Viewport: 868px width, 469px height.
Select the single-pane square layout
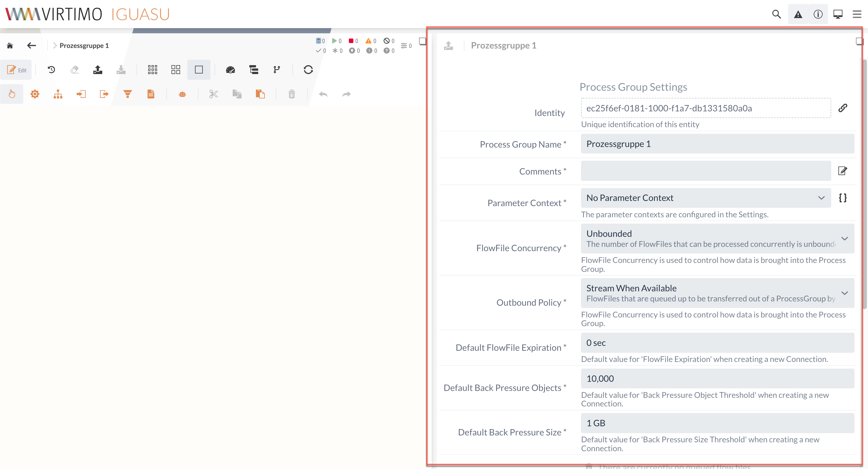click(x=199, y=70)
